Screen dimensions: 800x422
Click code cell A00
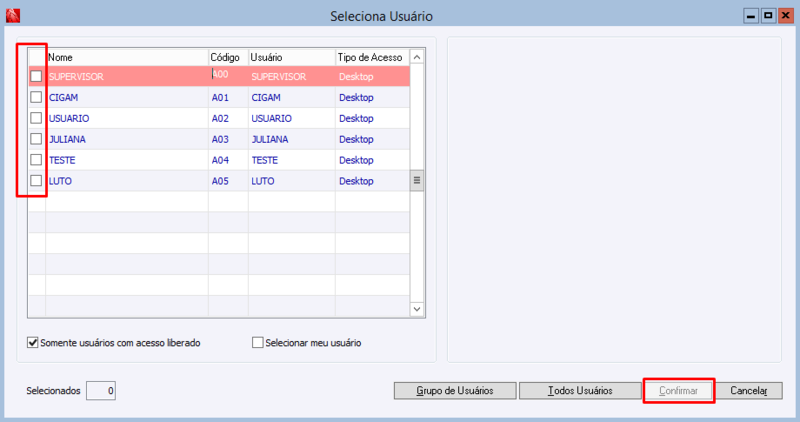[229, 77]
